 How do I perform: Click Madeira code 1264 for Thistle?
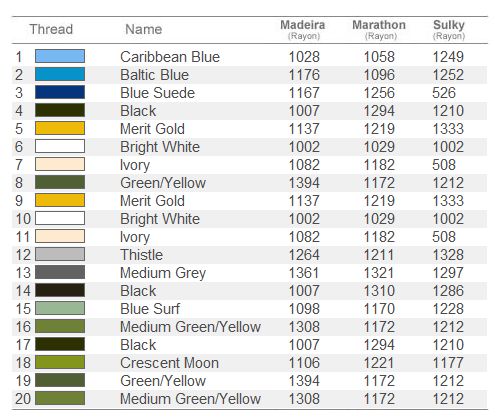pos(304,255)
